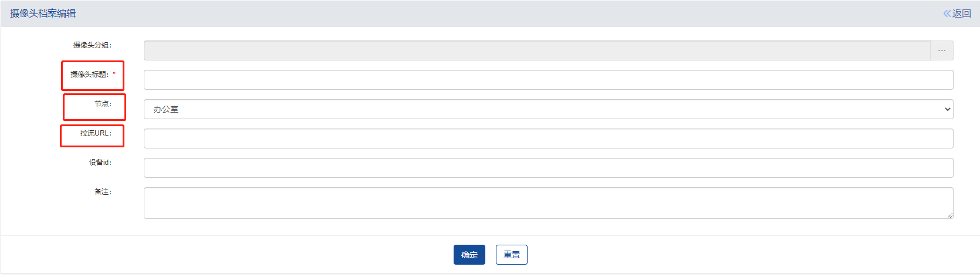Click the 摄像头分组 field label
980x277 pixels.
pos(92,45)
